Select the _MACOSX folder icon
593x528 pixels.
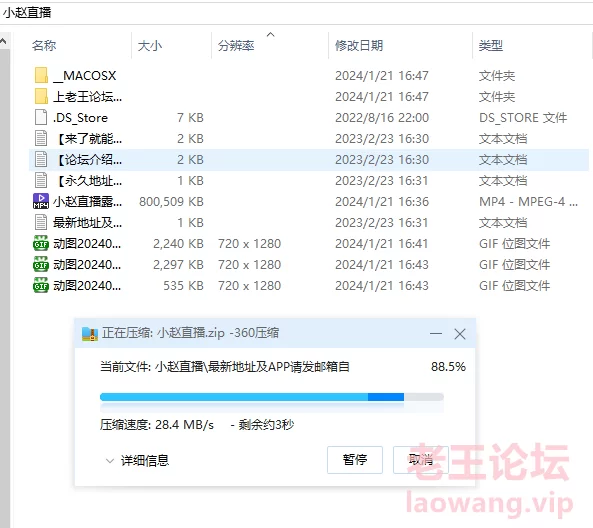pyautogui.click(x=41, y=75)
